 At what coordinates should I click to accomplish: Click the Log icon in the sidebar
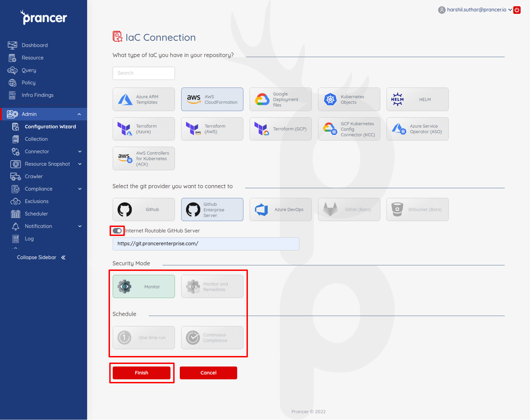click(16, 239)
